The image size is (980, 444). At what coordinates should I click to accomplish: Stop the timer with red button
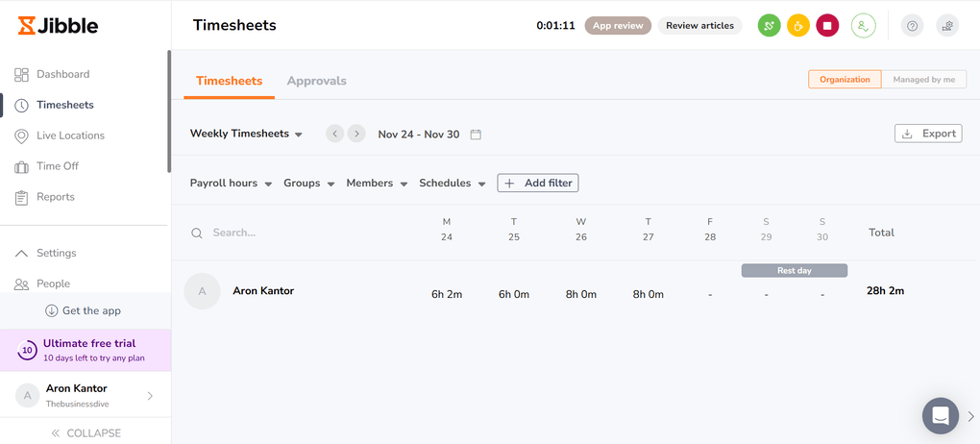pos(827,26)
